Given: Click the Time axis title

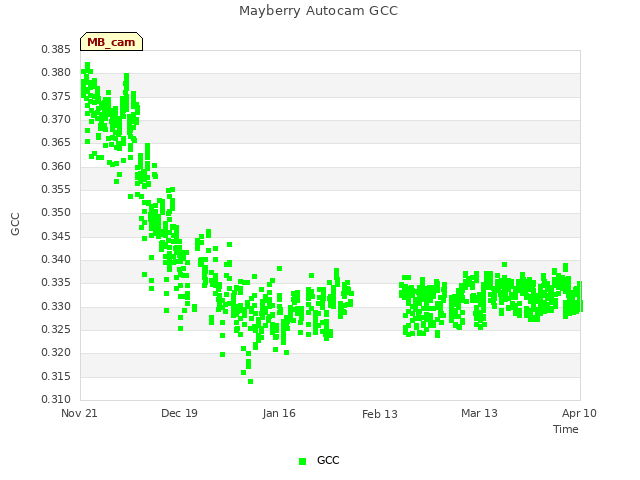Looking at the screenshot, I should tap(566, 429).
